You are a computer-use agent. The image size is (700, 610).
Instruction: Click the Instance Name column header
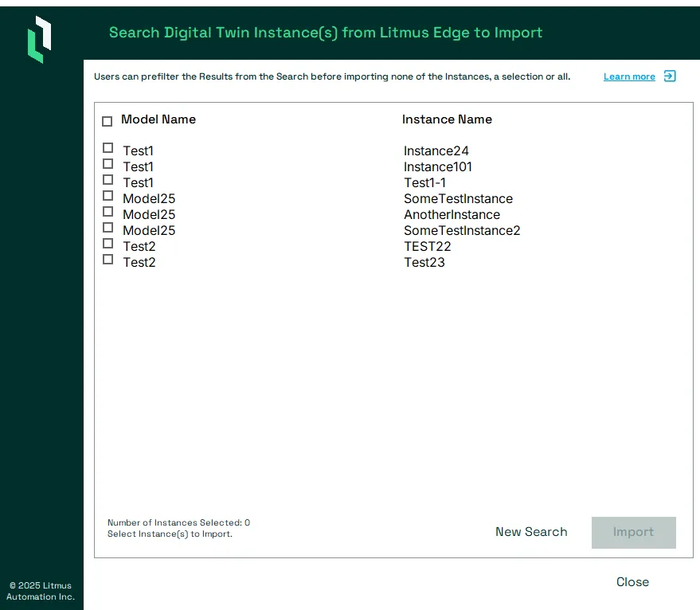pyautogui.click(x=447, y=119)
